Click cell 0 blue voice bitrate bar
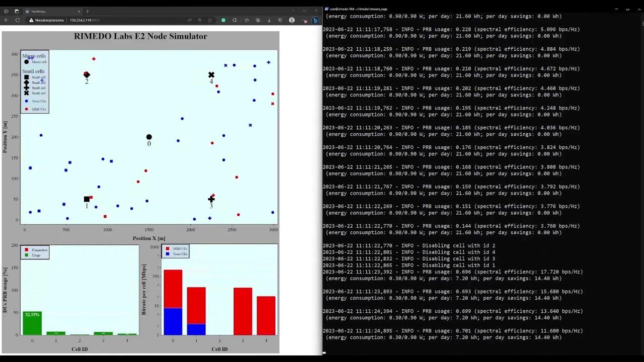Viewport: 644px width, 362px height. [x=173, y=322]
